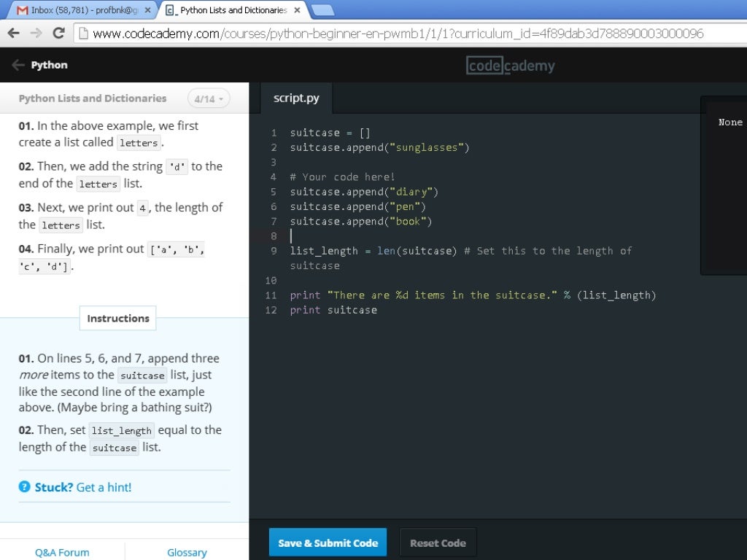The width and height of the screenshot is (747, 560).
Task: Select the script.py editor tab
Action: 296,98
